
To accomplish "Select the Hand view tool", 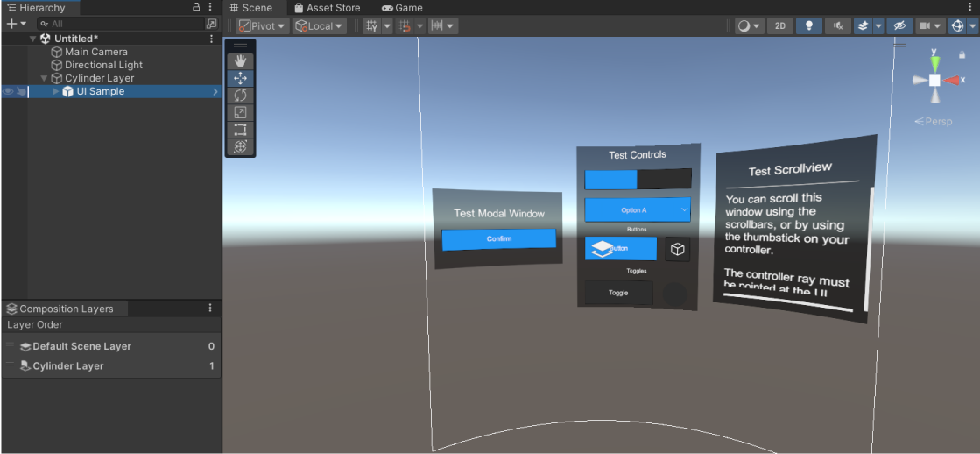I will (x=241, y=61).
